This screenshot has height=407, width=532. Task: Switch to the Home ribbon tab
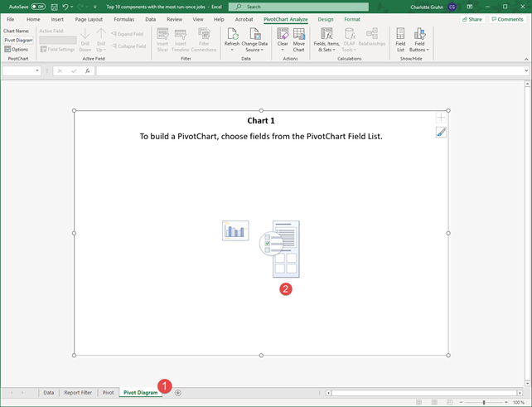(33, 19)
